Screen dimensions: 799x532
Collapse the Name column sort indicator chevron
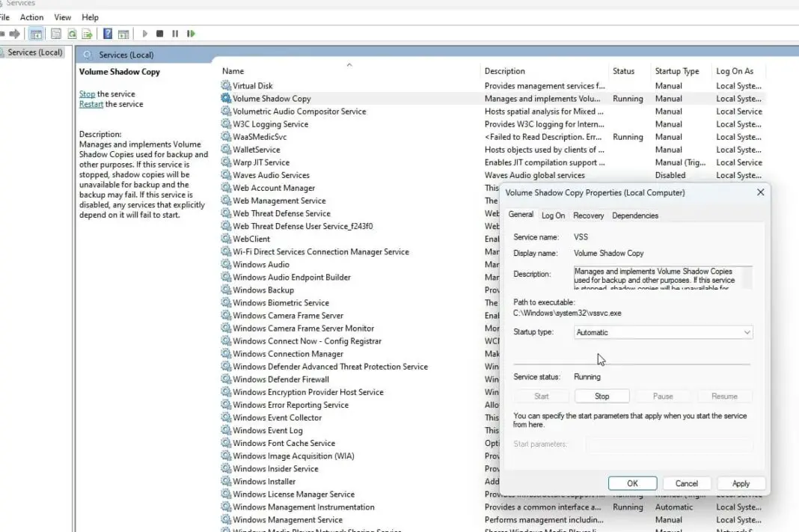tap(349, 66)
